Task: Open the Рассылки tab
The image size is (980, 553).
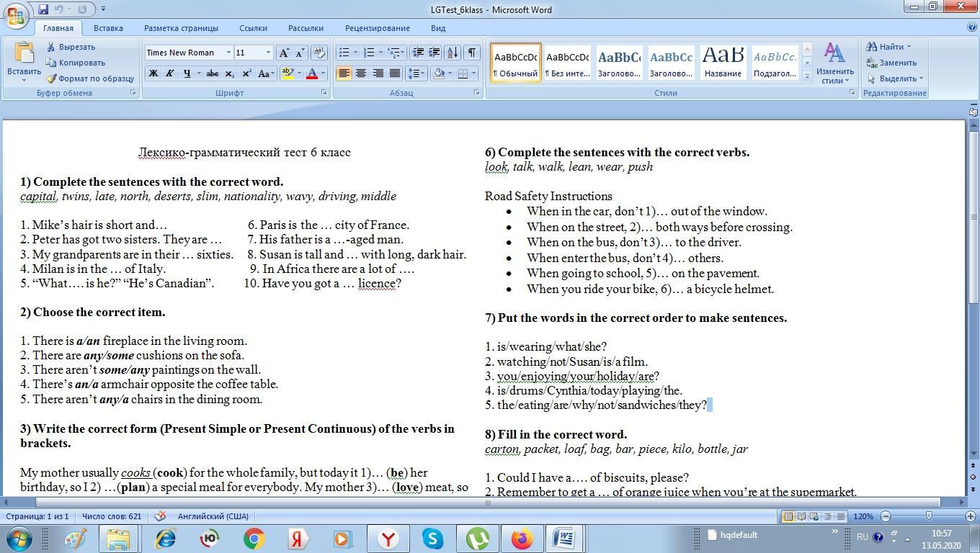Action: pos(306,28)
